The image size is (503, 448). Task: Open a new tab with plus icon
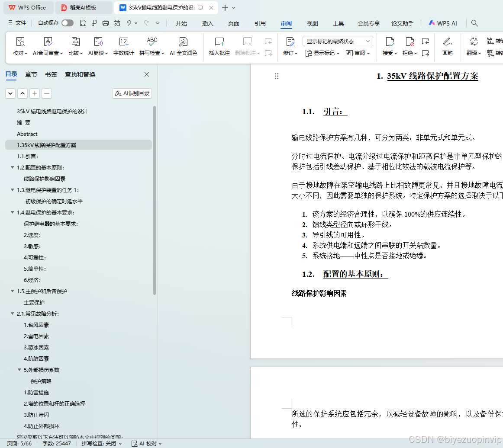click(x=225, y=8)
